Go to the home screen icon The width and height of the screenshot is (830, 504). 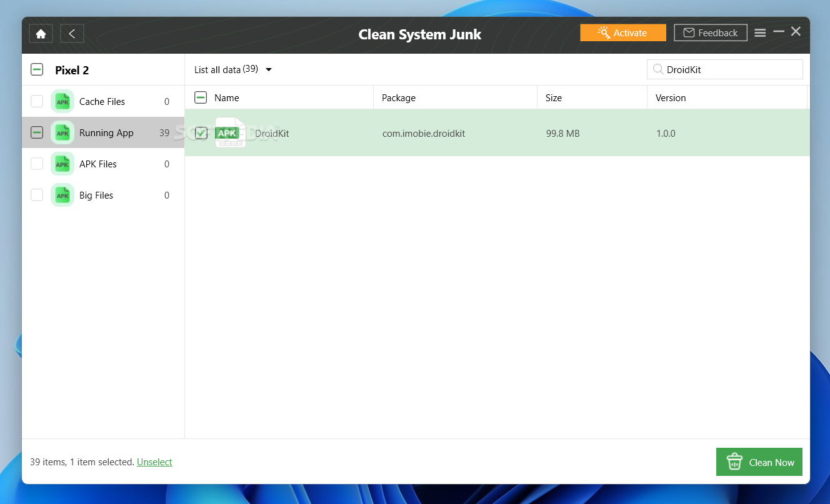click(x=41, y=34)
